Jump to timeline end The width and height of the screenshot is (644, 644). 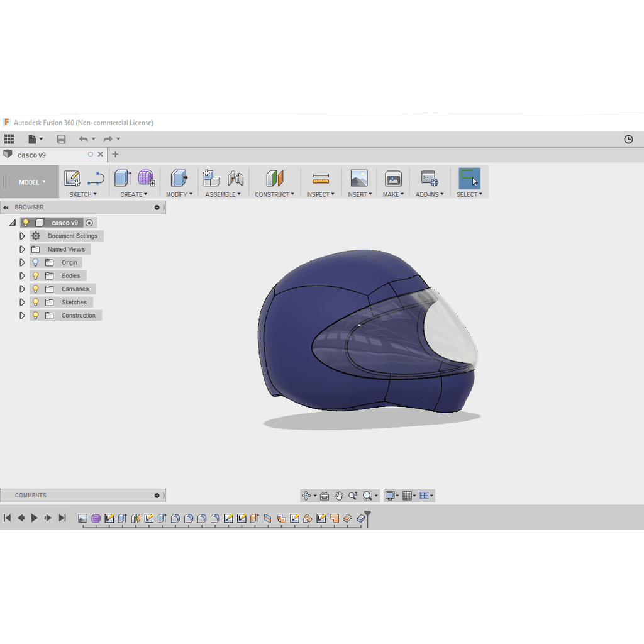pos(62,518)
